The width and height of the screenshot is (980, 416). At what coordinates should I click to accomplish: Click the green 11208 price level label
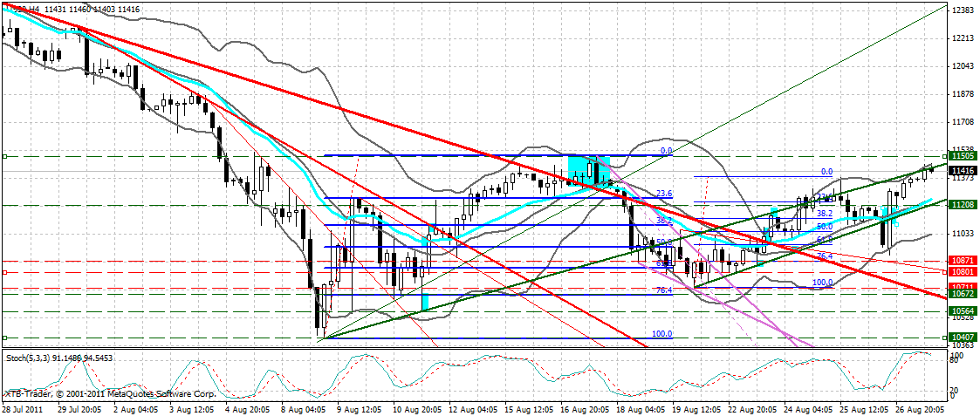pyautogui.click(x=963, y=204)
